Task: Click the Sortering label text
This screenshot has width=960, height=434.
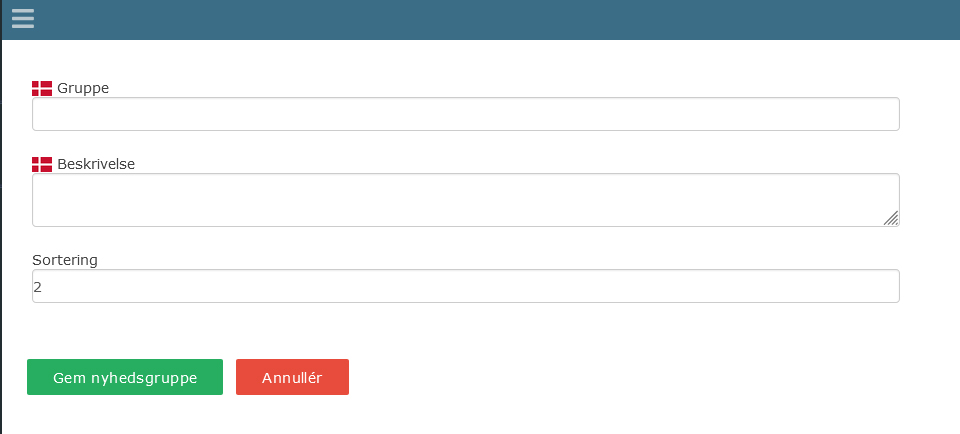Action: [65, 260]
